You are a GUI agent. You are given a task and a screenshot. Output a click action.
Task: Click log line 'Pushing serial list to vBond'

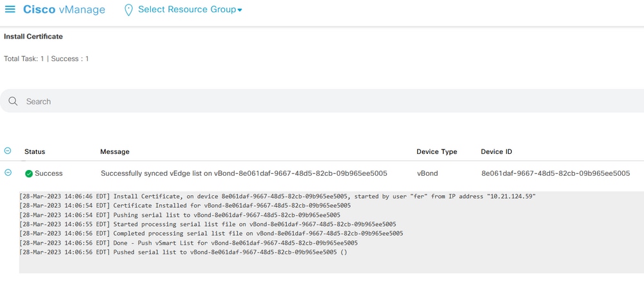(180, 214)
